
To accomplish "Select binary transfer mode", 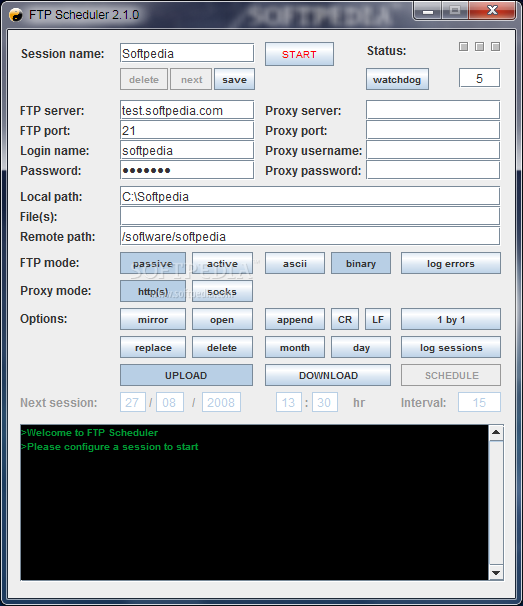I will (361, 263).
